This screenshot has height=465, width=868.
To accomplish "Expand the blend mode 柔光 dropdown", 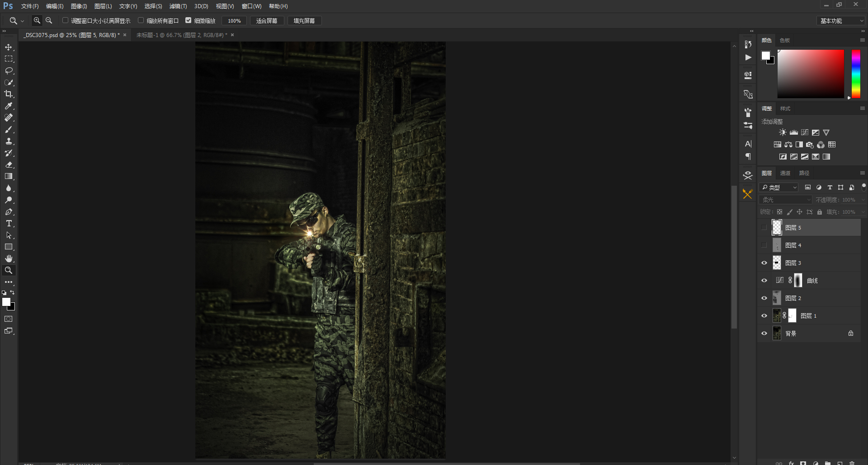I will tap(786, 200).
